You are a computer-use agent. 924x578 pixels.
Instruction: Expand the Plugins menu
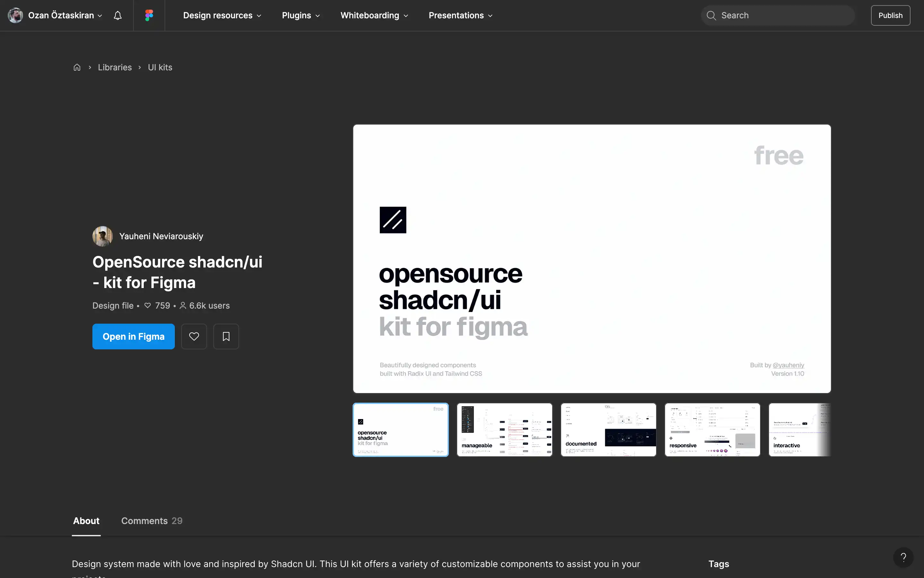pyautogui.click(x=301, y=15)
